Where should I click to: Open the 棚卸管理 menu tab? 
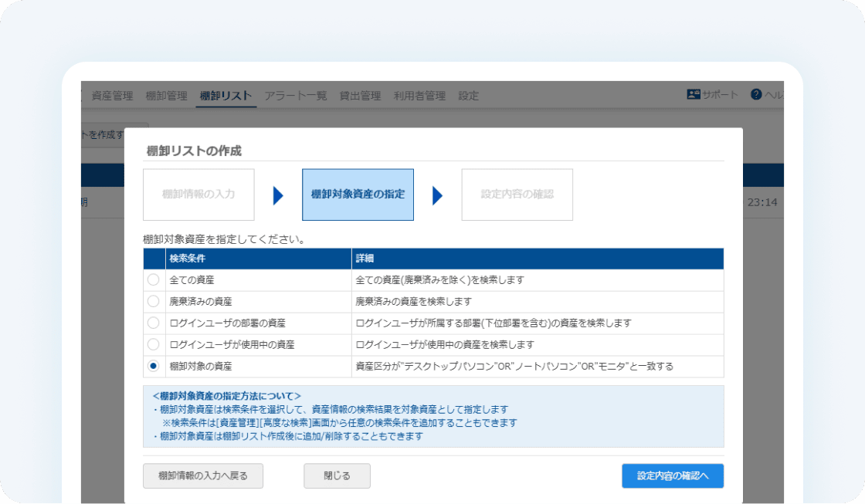tap(166, 96)
